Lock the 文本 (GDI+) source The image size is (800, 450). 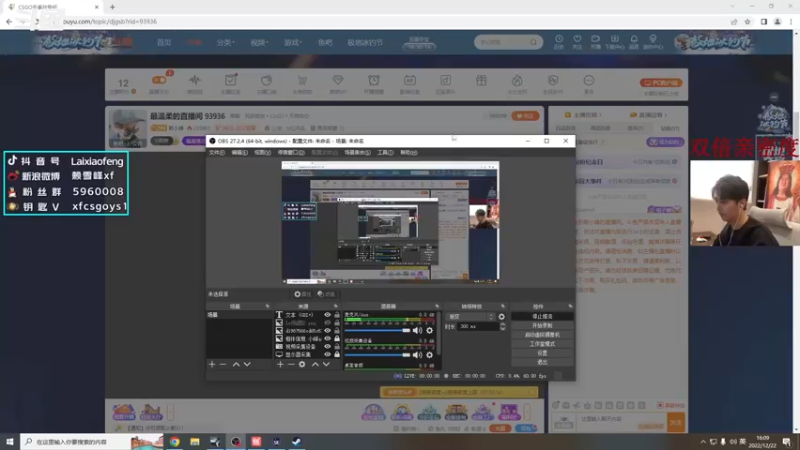tap(337, 315)
